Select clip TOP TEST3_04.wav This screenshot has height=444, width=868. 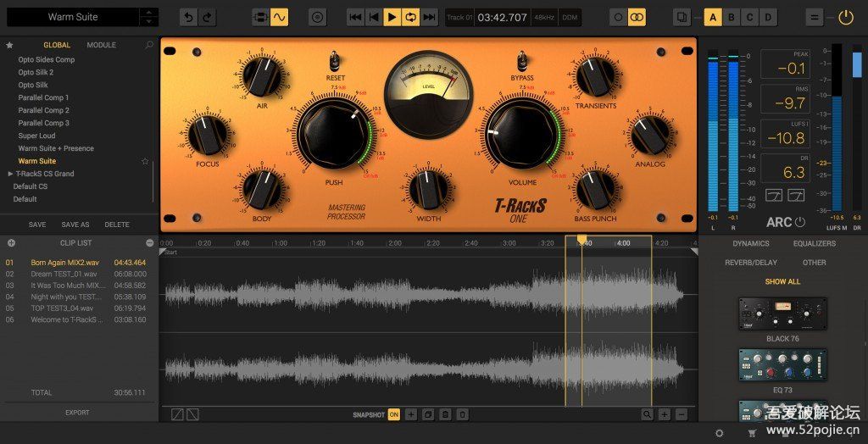coord(76,308)
